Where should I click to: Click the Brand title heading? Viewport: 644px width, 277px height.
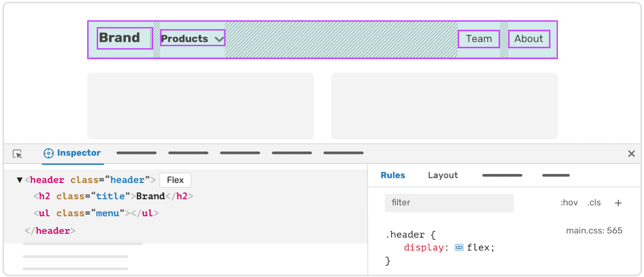click(x=120, y=38)
